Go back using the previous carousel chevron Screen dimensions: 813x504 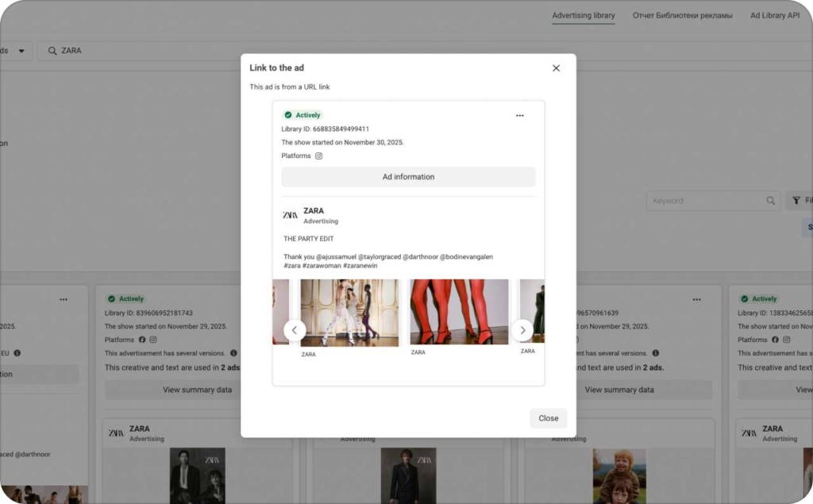click(294, 329)
